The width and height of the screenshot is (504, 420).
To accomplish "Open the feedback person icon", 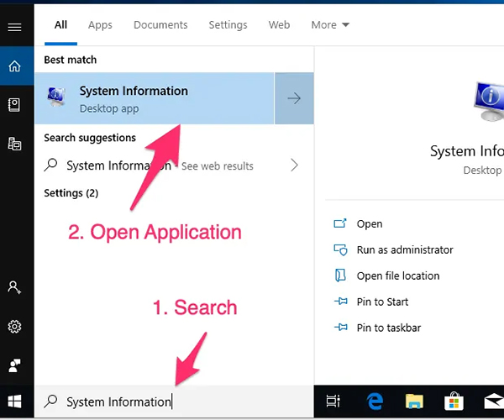I will click(14, 365).
